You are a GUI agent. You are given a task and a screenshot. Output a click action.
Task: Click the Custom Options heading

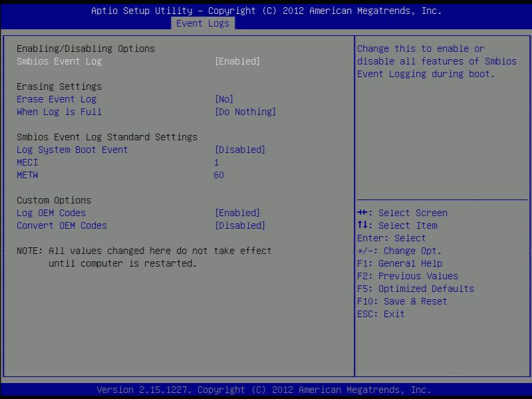(x=54, y=201)
